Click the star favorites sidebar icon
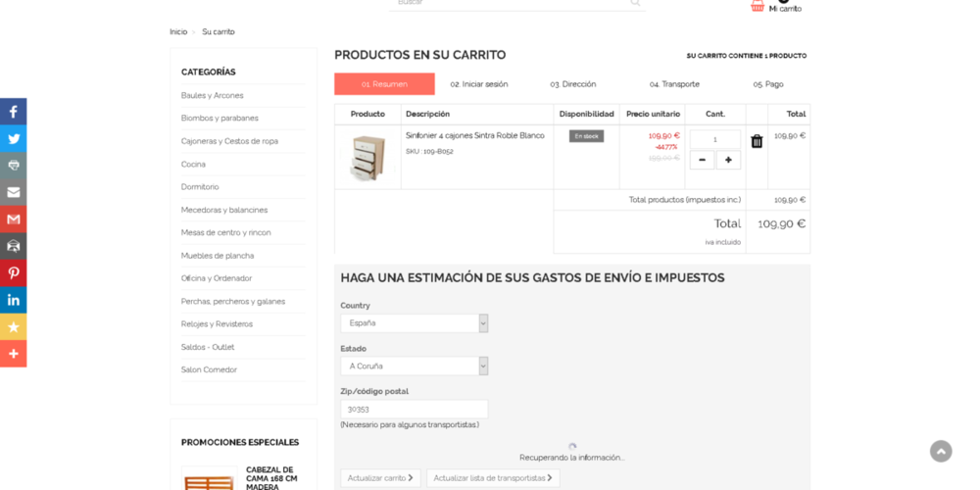This screenshot has height=490, width=980. tap(13, 327)
